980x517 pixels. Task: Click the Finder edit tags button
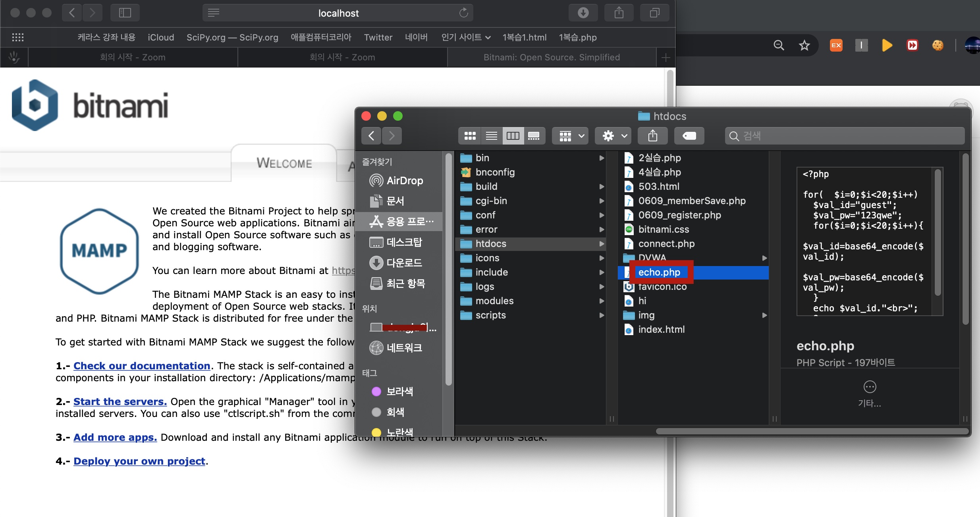[689, 136]
